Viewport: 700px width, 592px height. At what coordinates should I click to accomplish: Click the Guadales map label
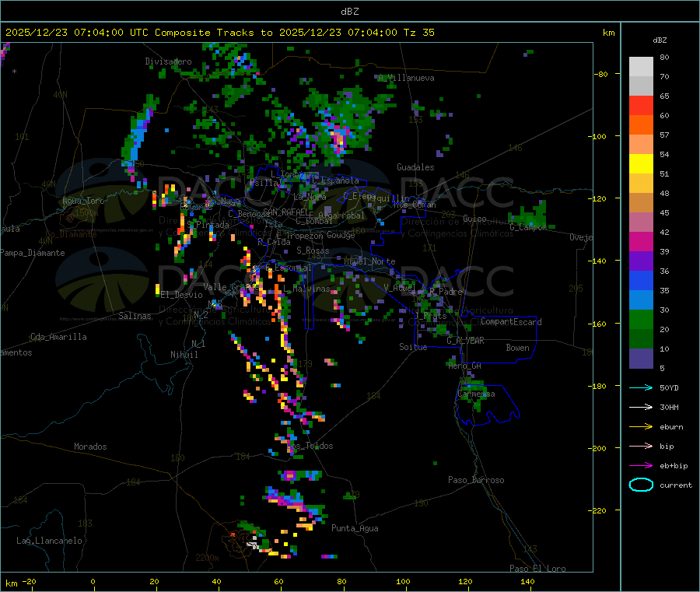click(415, 167)
